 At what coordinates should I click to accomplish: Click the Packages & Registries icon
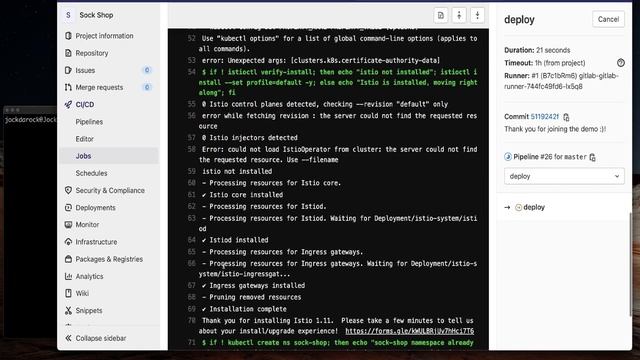tap(68, 259)
